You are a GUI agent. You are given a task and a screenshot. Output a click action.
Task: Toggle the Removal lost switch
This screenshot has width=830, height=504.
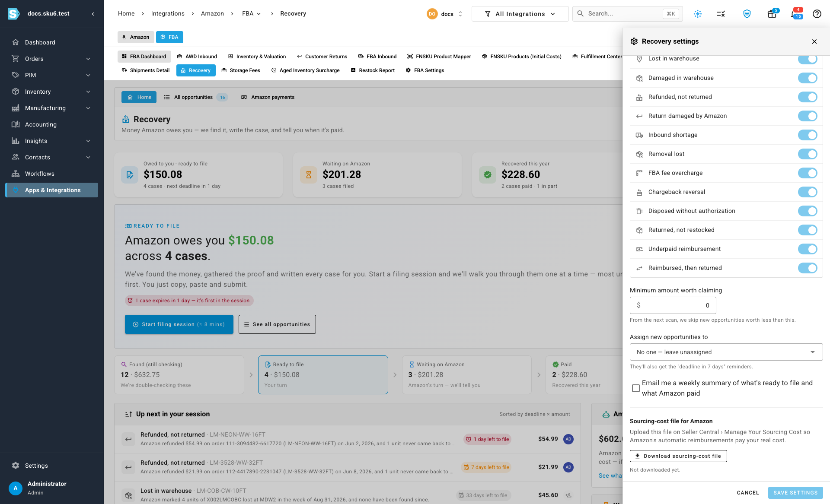coord(808,154)
